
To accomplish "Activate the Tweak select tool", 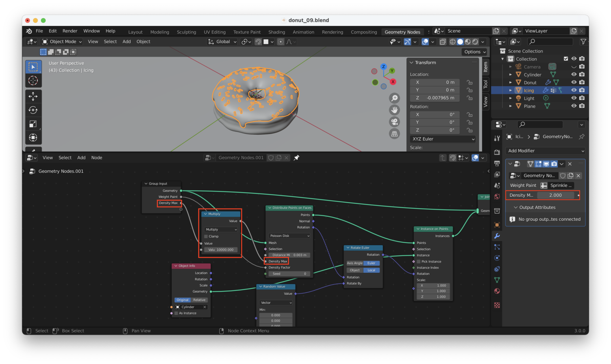I will [x=33, y=67].
